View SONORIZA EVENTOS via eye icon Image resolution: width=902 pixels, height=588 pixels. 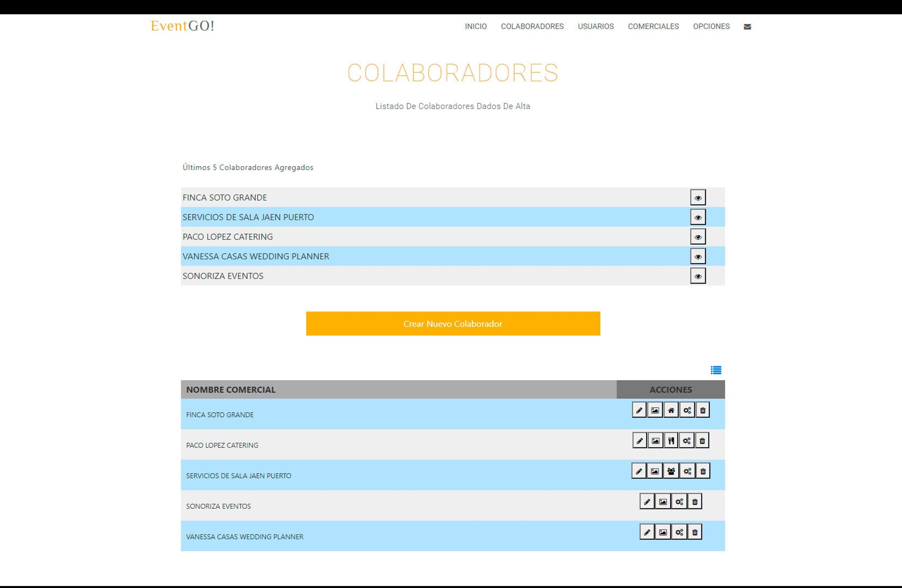pos(698,276)
